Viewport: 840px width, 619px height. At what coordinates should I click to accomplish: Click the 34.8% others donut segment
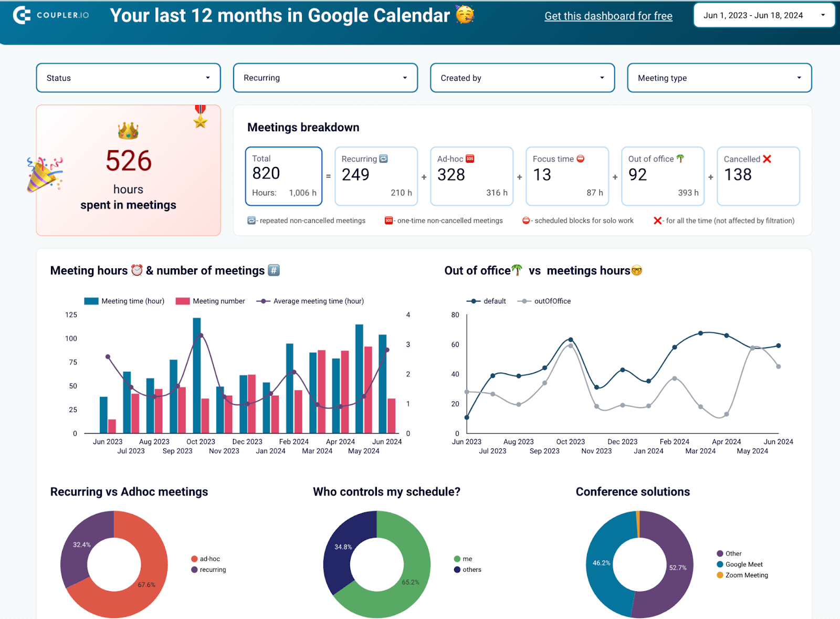click(x=343, y=547)
